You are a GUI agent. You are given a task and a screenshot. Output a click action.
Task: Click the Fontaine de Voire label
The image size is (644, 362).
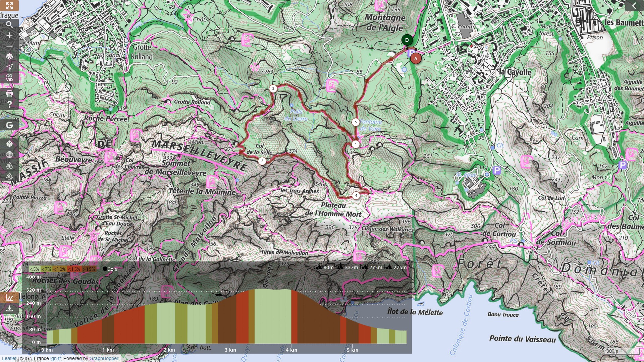pos(371,125)
